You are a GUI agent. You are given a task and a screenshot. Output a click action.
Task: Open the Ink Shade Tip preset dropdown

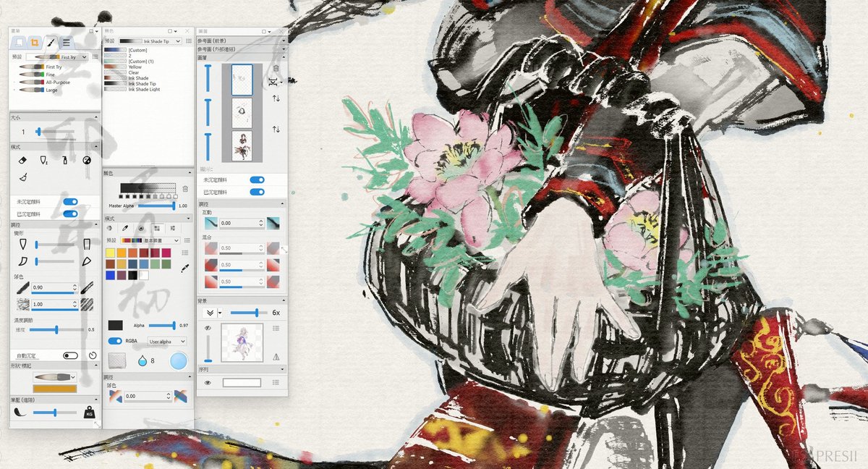click(x=150, y=41)
